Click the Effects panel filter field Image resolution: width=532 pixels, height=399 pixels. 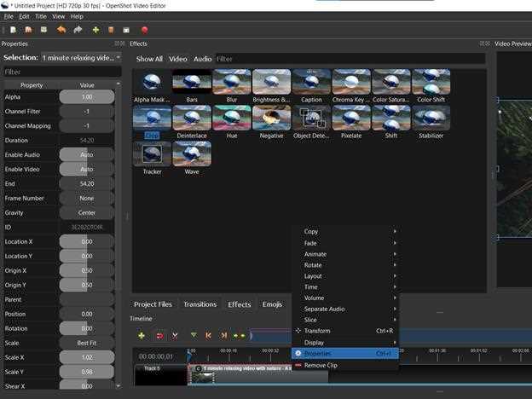[x=350, y=59]
